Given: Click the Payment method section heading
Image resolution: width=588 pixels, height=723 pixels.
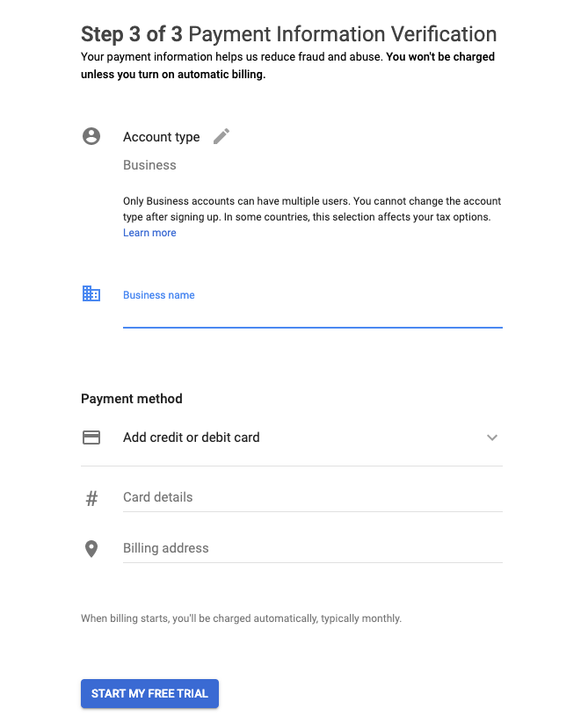Looking at the screenshot, I should click(x=131, y=398).
